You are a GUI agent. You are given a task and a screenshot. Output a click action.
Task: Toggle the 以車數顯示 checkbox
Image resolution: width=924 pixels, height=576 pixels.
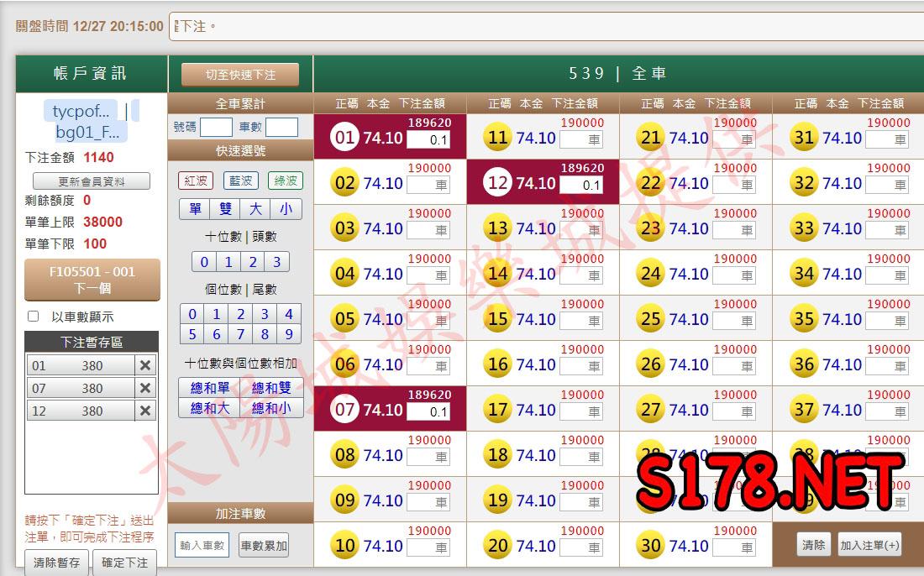[x=34, y=317]
